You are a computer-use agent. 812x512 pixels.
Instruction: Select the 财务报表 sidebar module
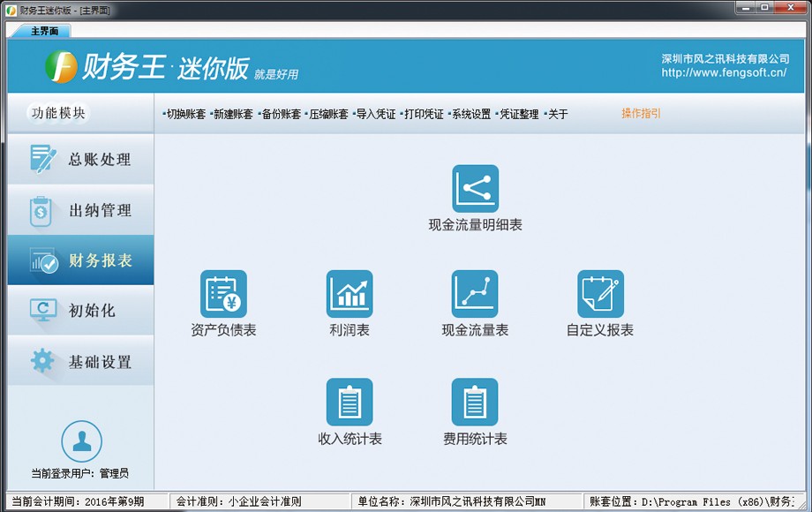tap(80, 260)
